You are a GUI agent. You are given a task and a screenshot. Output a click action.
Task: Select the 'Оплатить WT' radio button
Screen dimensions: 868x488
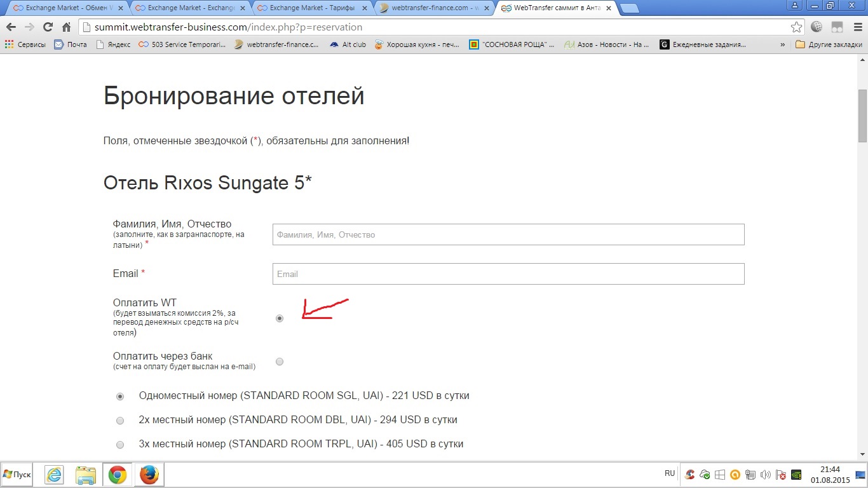click(x=280, y=318)
